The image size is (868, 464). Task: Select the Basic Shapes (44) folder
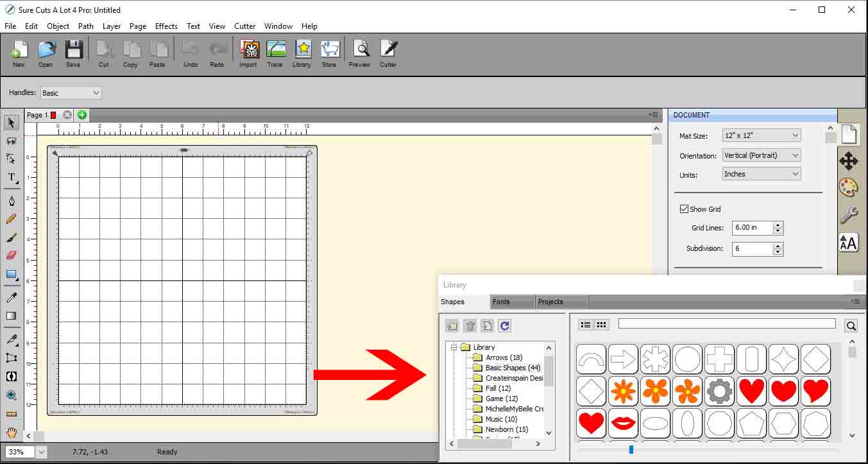pos(513,368)
